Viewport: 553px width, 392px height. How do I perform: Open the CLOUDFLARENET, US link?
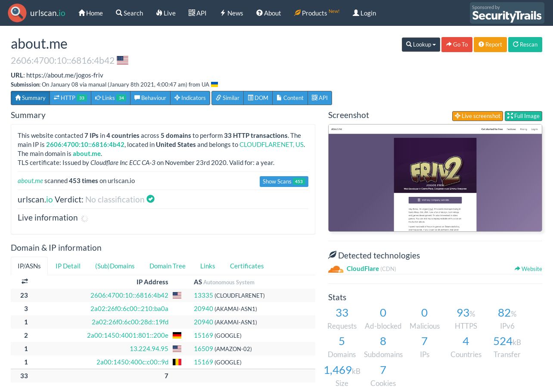[x=271, y=145]
